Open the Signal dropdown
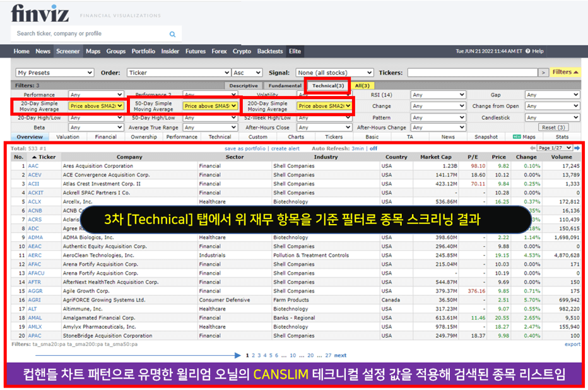Screen dimensions: 588x390 (334, 73)
